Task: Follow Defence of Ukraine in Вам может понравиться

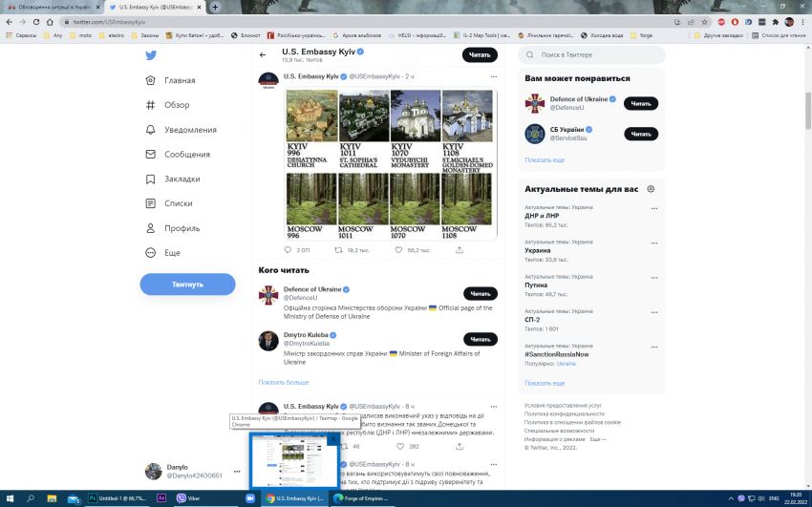Action: [641, 103]
